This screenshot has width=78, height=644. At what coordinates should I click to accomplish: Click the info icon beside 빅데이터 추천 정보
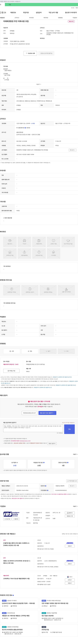13,595
